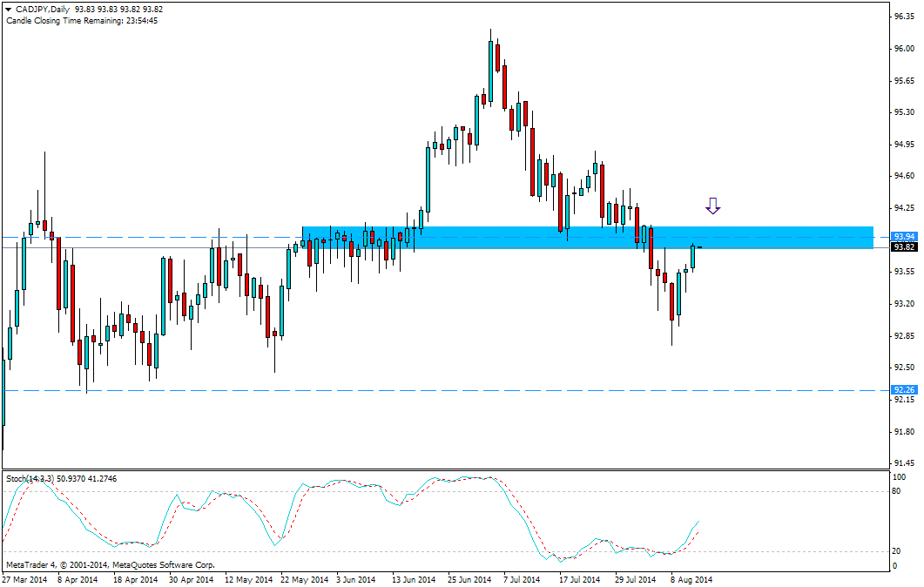924x587 pixels.
Task: Click the 13 Jun 2014 date label
Action: click(x=414, y=579)
